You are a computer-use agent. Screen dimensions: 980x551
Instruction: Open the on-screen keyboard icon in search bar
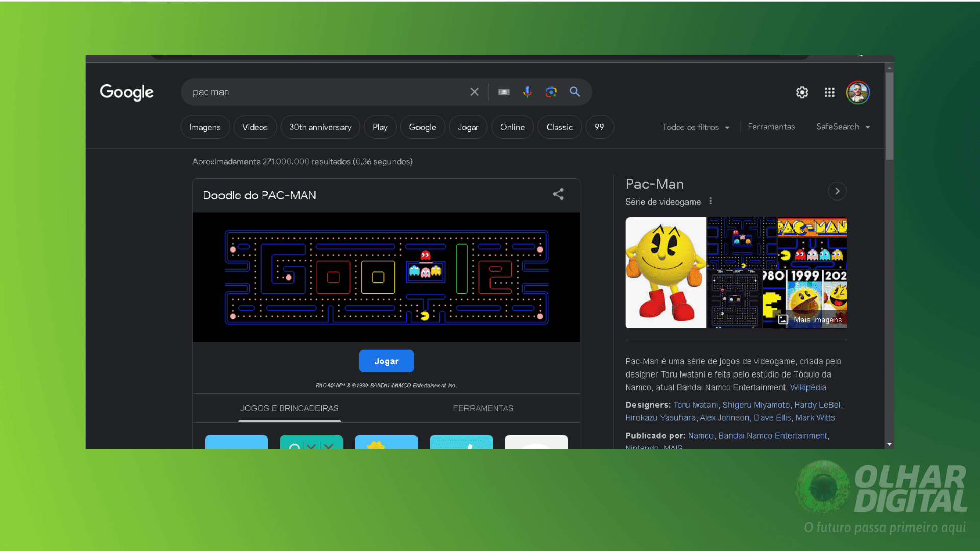click(x=504, y=92)
